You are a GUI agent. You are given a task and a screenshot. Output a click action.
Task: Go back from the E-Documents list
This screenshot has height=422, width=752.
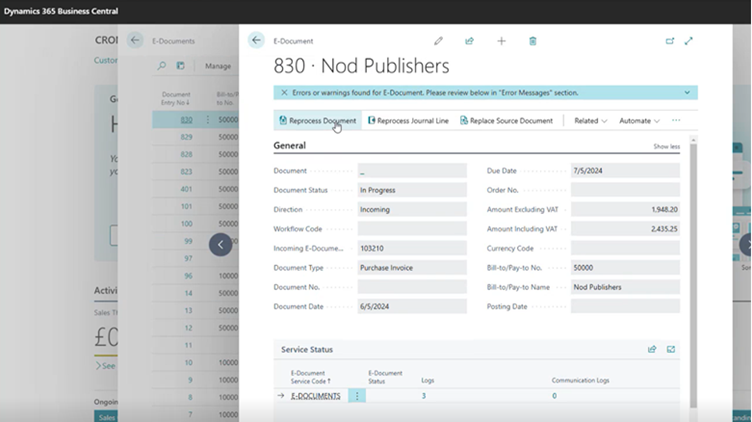[135, 40]
